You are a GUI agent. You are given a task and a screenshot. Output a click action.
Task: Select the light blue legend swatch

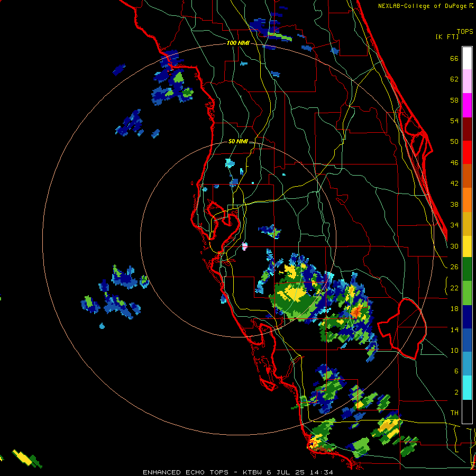467,364
